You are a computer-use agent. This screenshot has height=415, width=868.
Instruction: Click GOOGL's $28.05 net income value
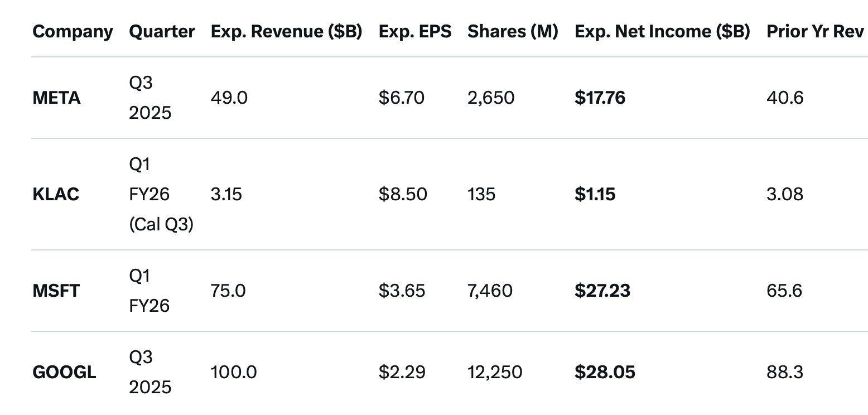pyautogui.click(x=605, y=372)
